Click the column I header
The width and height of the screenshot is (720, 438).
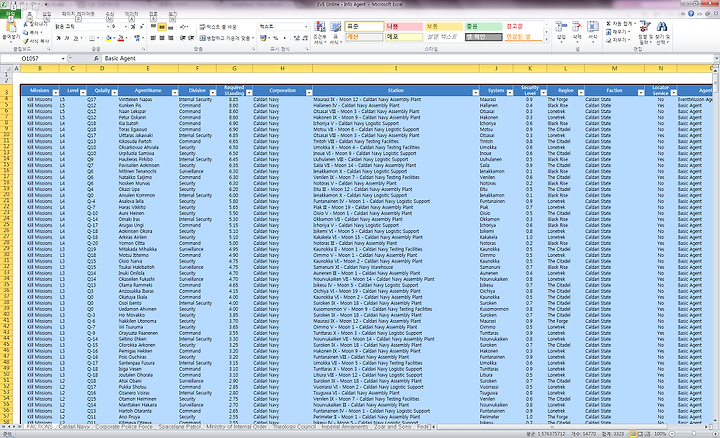tap(396, 68)
